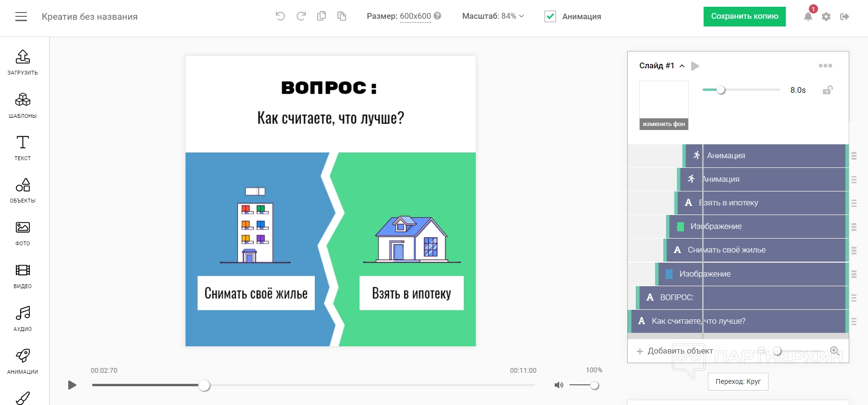The height and width of the screenshot is (405, 868).
Task: Open the Масштаб 84% dropdown
Action: [493, 16]
